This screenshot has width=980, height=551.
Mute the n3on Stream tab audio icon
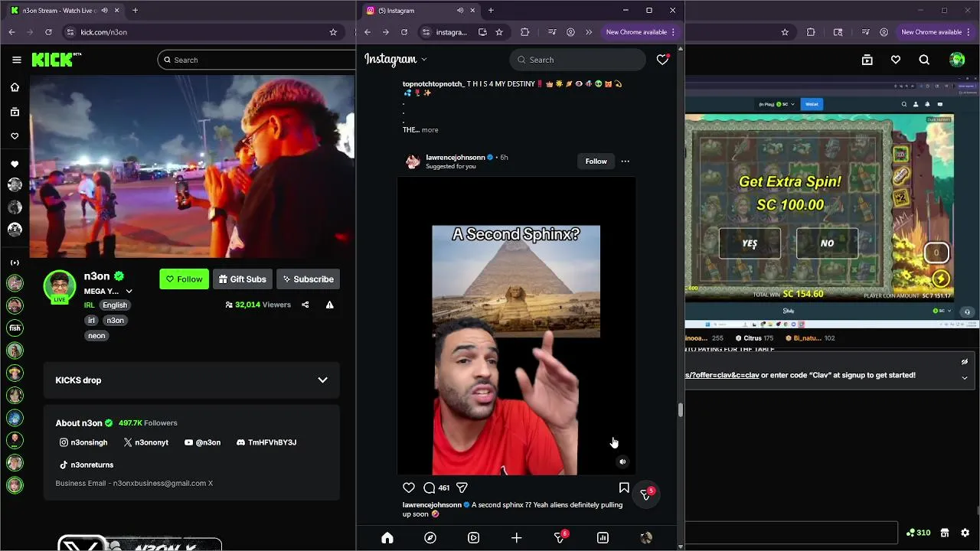coord(103,11)
